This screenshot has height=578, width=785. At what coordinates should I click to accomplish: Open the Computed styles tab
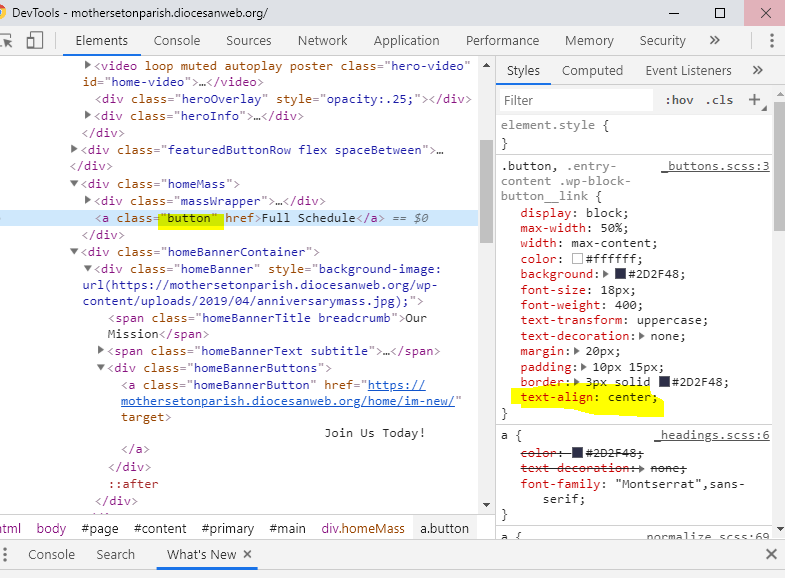click(592, 71)
